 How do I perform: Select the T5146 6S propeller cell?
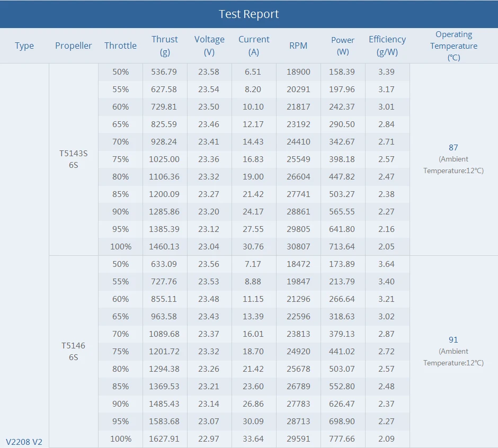73,351
